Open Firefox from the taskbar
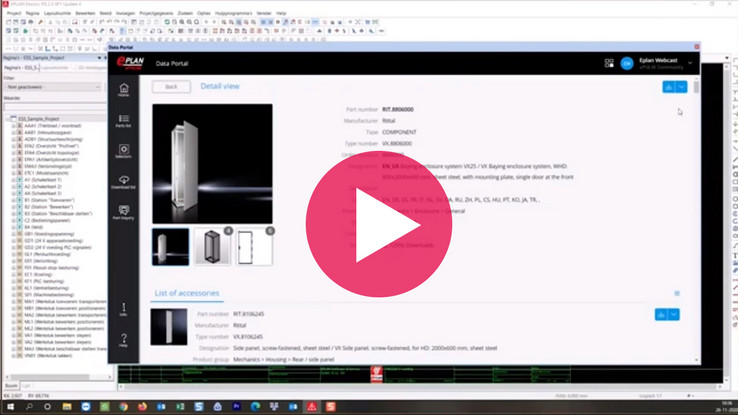Image resolution: width=738 pixels, height=415 pixels. pyautogui.click(x=142, y=407)
